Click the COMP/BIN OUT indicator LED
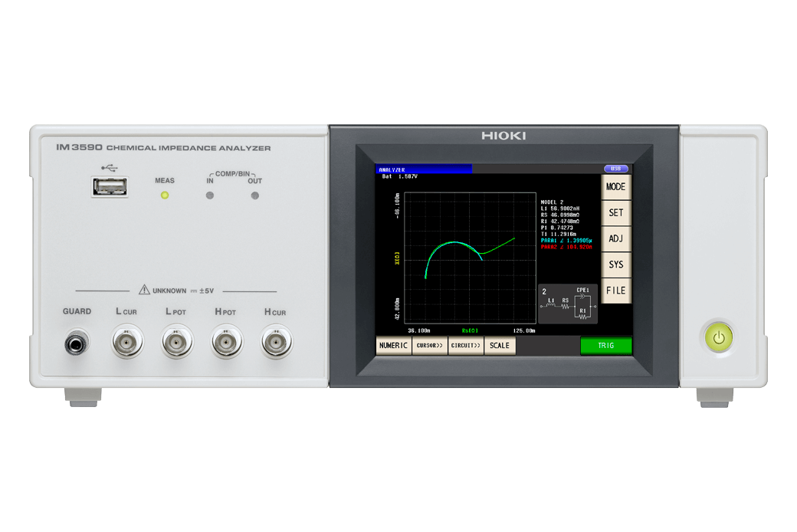The width and height of the screenshot is (797, 532). coord(255,195)
